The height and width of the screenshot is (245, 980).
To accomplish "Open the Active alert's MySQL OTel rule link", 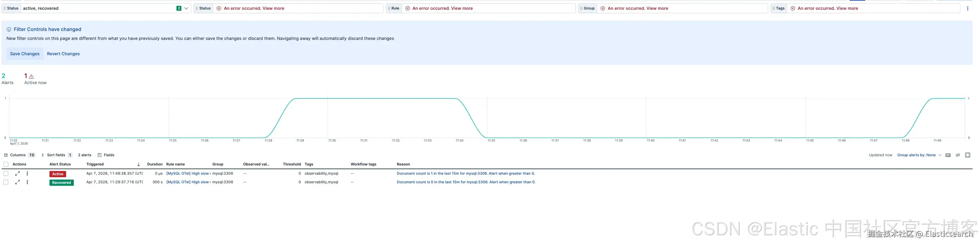I will tap(188, 173).
